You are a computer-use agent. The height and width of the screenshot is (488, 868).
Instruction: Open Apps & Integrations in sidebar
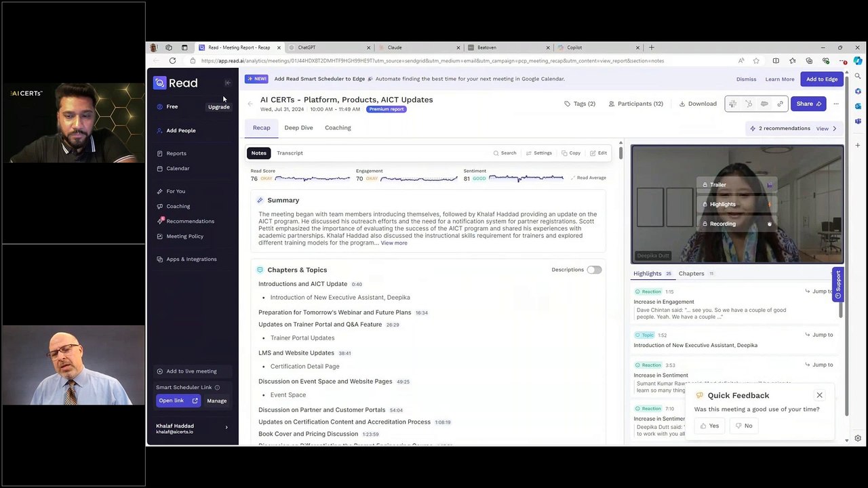[191, 259]
